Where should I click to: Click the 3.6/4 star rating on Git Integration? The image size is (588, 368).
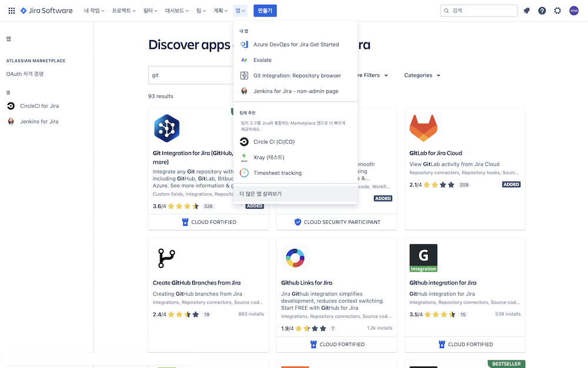[x=183, y=206]
